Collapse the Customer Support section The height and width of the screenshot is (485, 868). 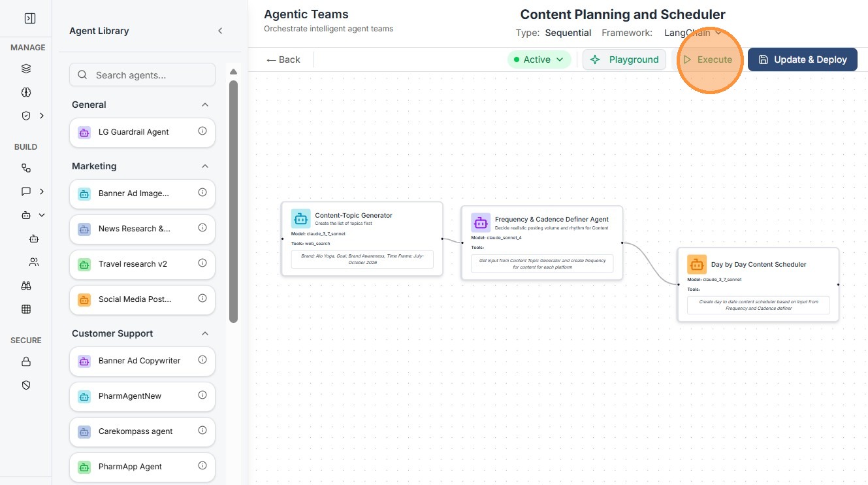click(x=205, y=333)
